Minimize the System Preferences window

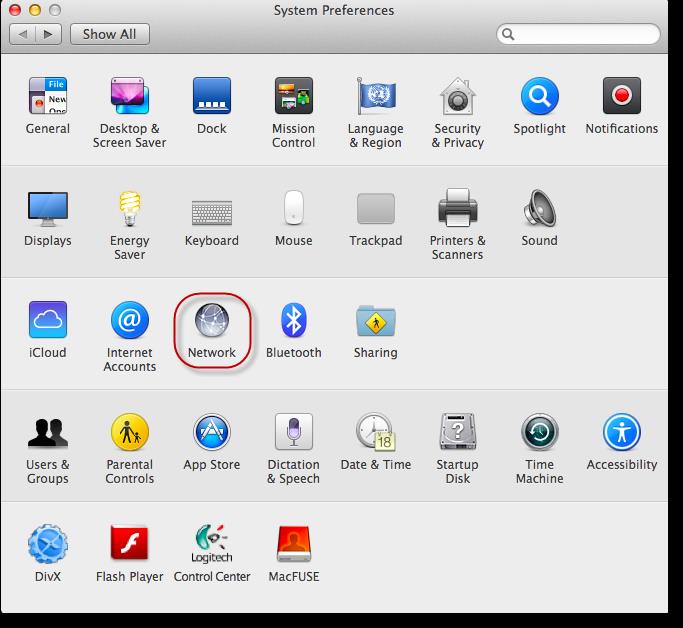tap(35, 10)
